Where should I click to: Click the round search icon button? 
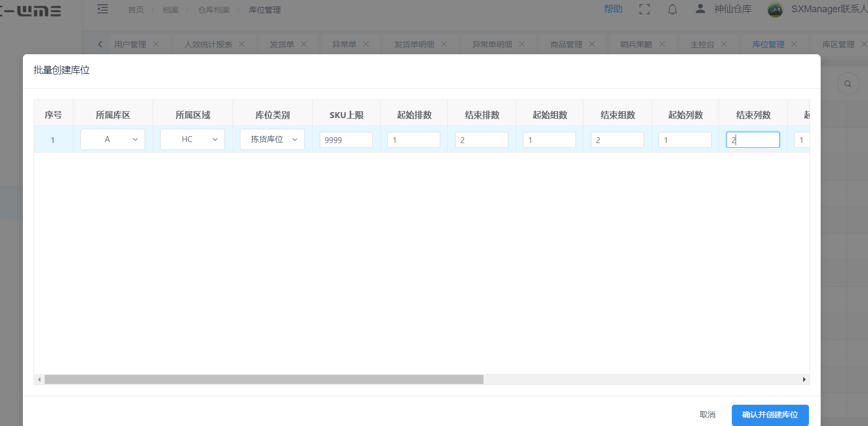point(848,83)
